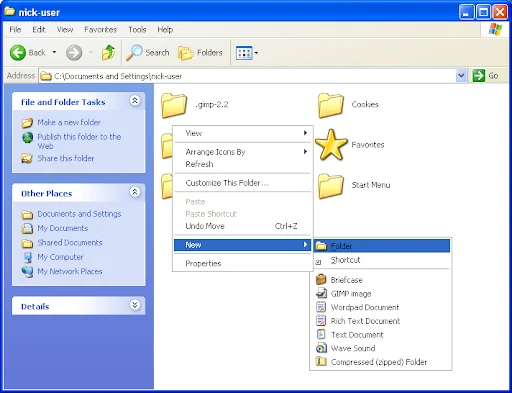Click the green Back arrow icon
This screenshot has height=393, width=512.
tap(18, 53)
